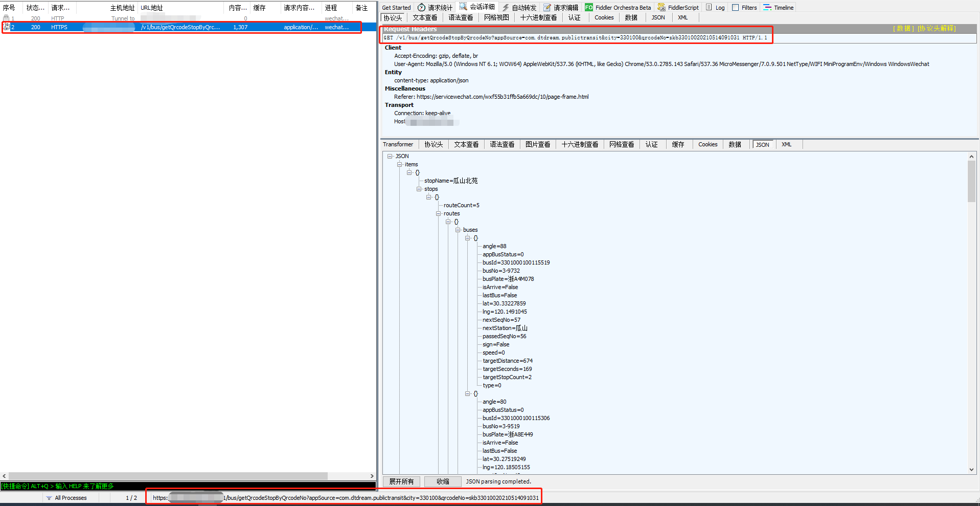The image size is (980, 506).
Task: Click the QuickExec command input box
Action: pyautogui.click(x=188, y=486)
